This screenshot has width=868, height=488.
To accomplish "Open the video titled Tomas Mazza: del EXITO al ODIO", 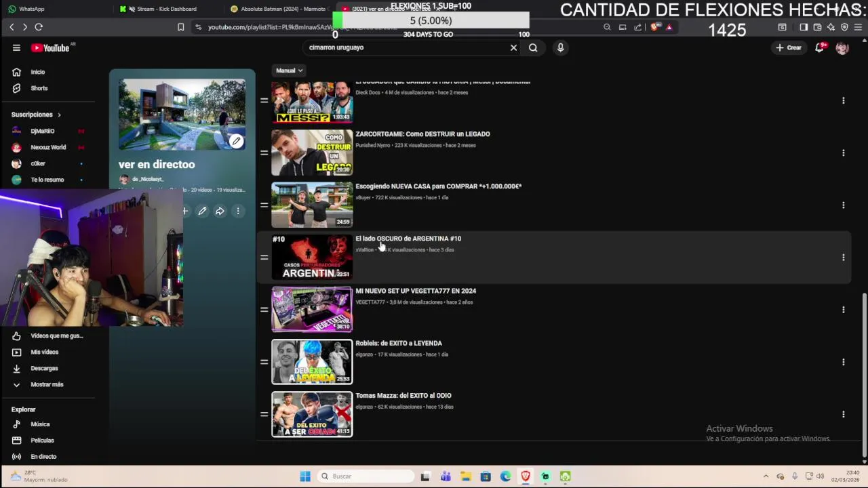I will click(x=403, y=396).
